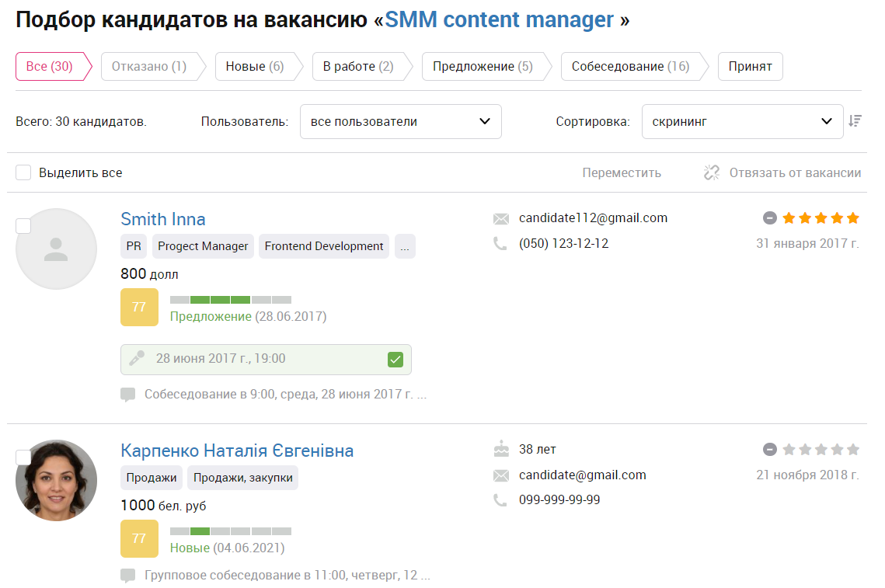Click the unlink icon beside Отвязать от вакансии
Viewport: 885px width, 588px height.
(x=712, y=172)
